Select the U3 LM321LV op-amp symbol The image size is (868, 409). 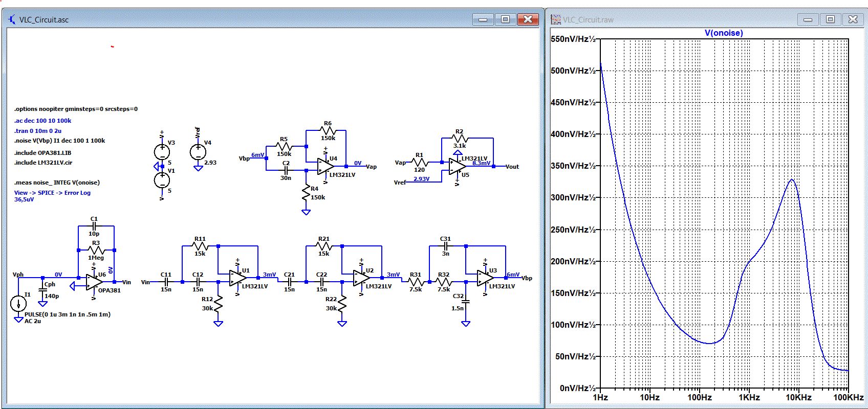485,279
